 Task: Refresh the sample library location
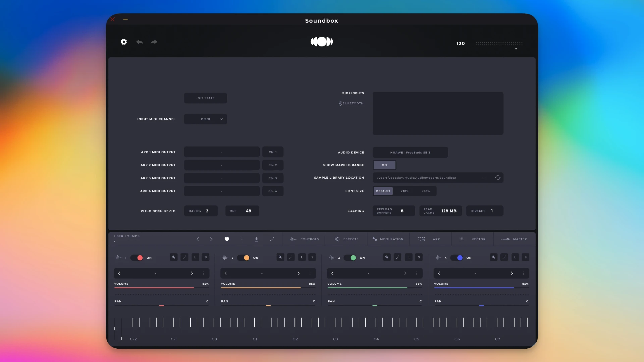(498, 178)
